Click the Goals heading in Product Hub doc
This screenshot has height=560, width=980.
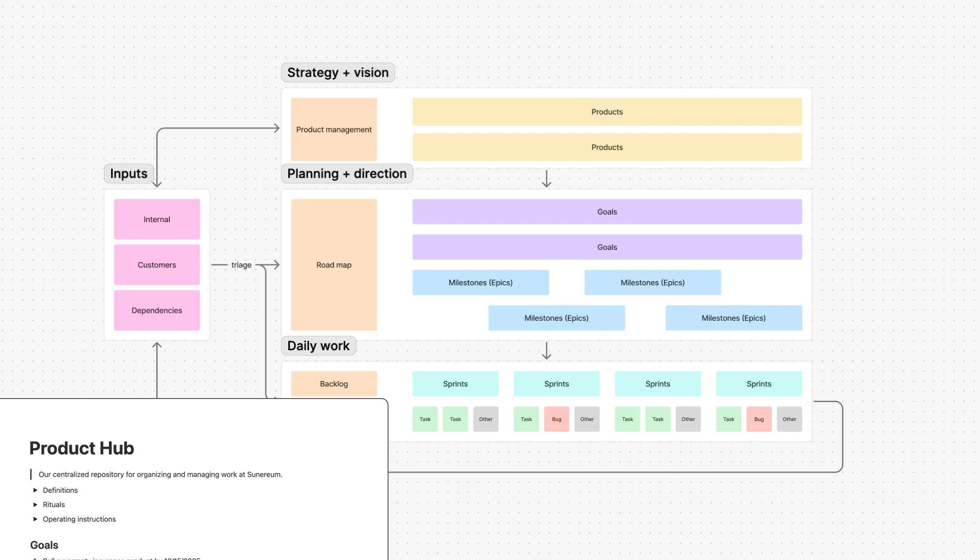click(x=44, y=545)
